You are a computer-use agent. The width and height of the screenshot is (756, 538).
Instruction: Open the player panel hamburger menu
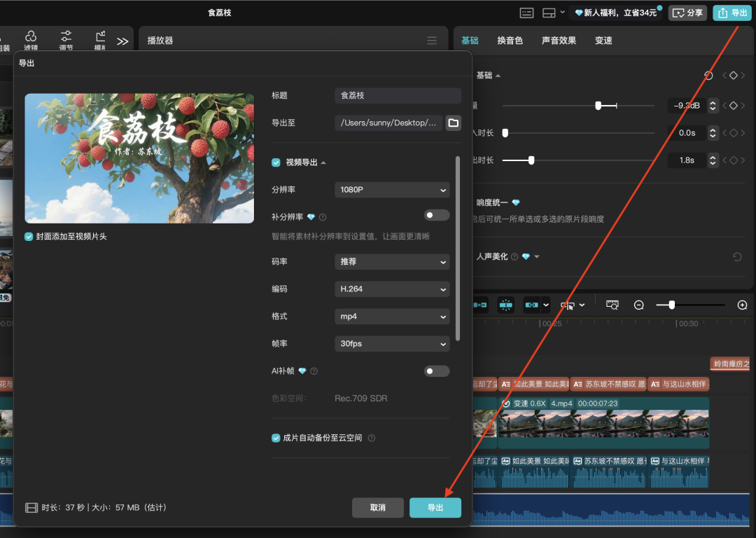tap(432, 41)
